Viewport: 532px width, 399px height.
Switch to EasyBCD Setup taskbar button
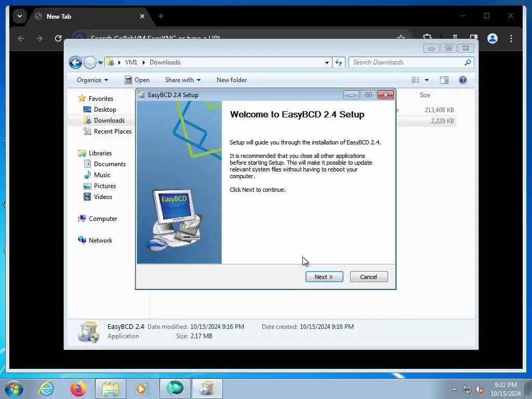pyautogui.click(x=207, y=389)
